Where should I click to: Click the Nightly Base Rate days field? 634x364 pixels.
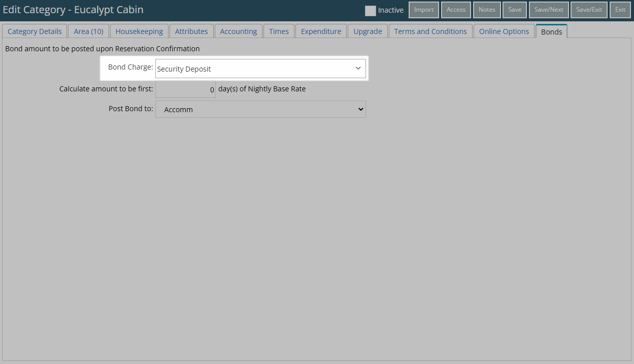[185, 89]
